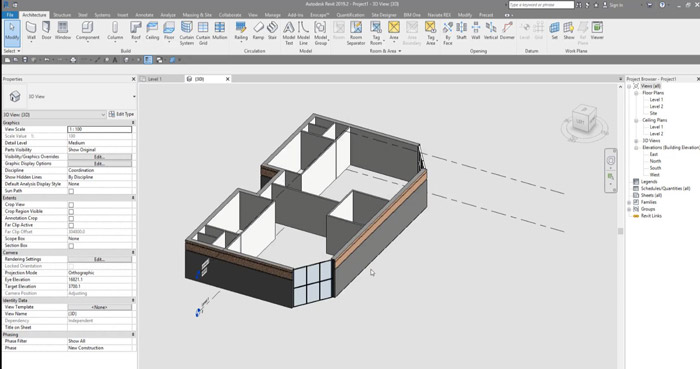Click the search keyword box in title bar

[x=541, y=5]
